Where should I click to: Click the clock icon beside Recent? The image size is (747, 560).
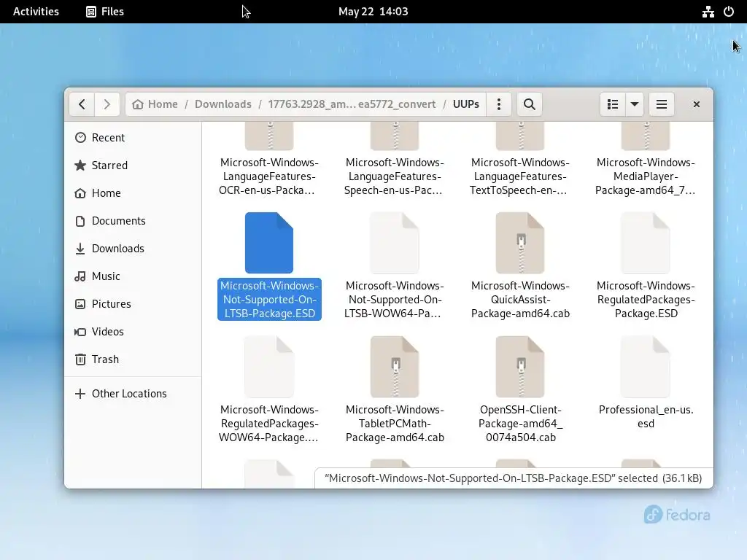[x=80, y=138]
